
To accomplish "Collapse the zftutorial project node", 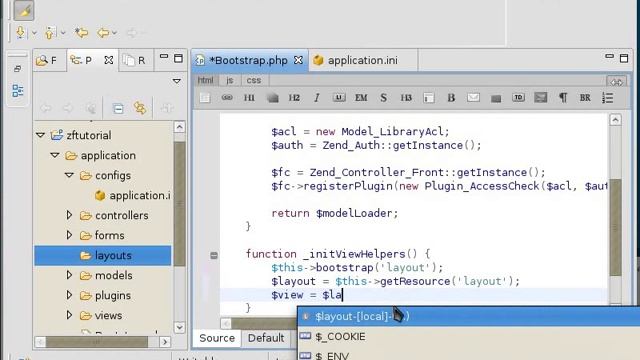I will coord(40,135).
